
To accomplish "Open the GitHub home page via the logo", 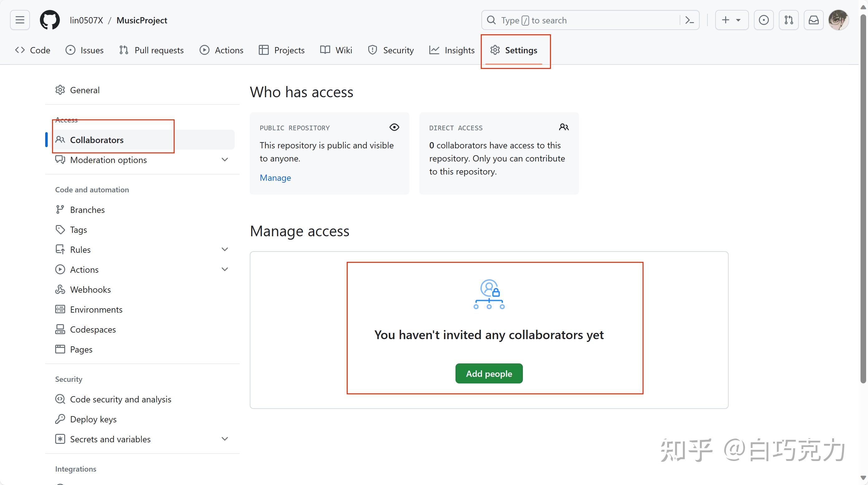I will click(x=50, y=20).
